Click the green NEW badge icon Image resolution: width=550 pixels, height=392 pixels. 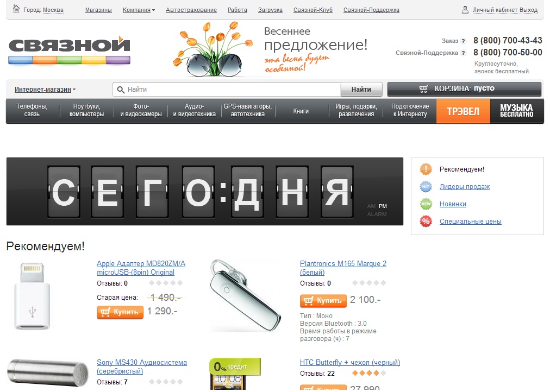426,204
